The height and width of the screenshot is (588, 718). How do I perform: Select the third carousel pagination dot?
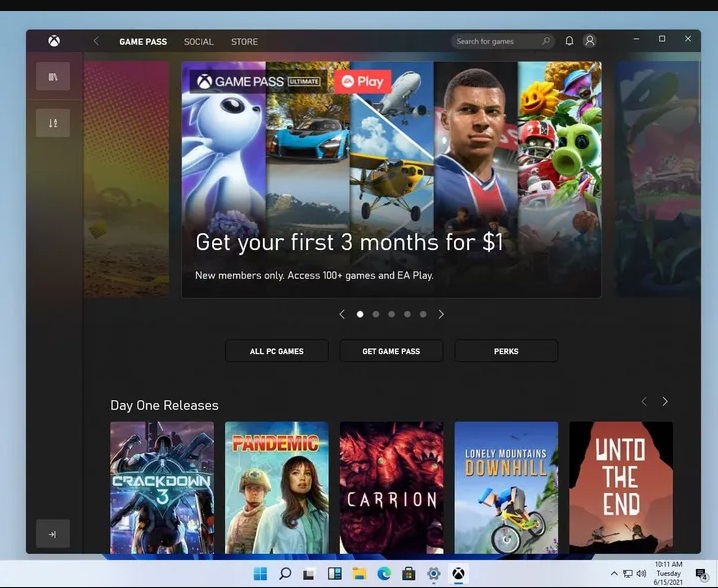[391, 314]
